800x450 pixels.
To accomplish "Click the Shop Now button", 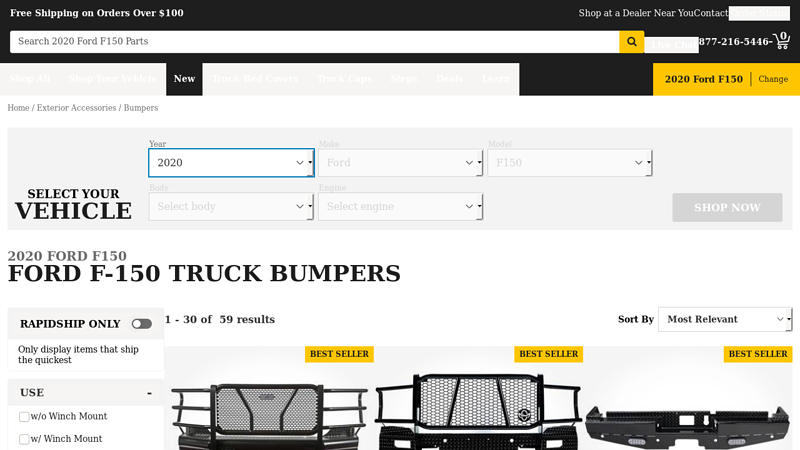I will pyautogui.click(x=727, y=208).
